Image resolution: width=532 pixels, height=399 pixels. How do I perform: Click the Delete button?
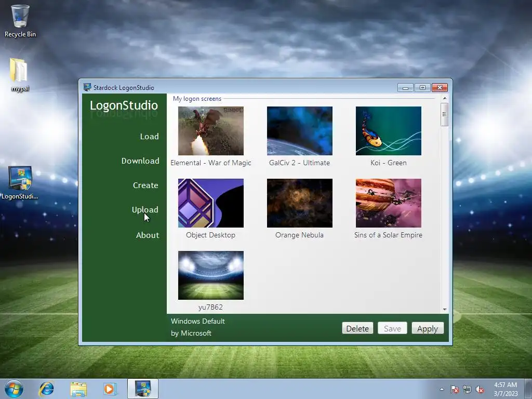coord(357,328)
